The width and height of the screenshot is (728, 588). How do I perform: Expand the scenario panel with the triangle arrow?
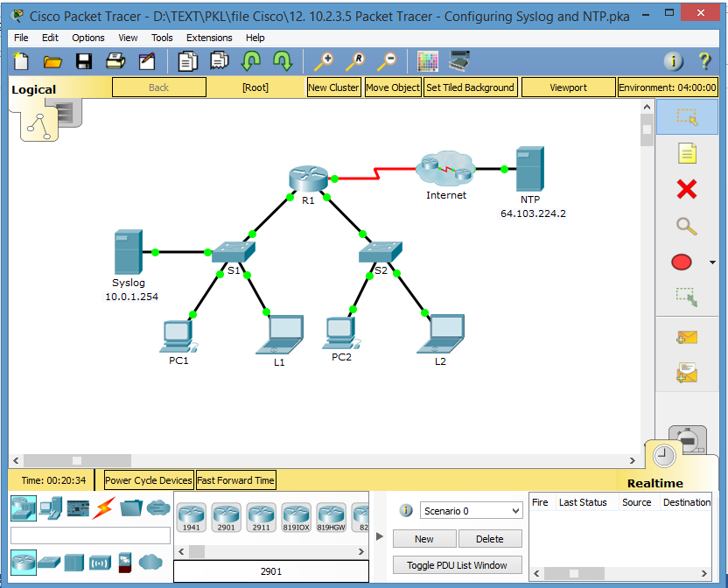380,536
